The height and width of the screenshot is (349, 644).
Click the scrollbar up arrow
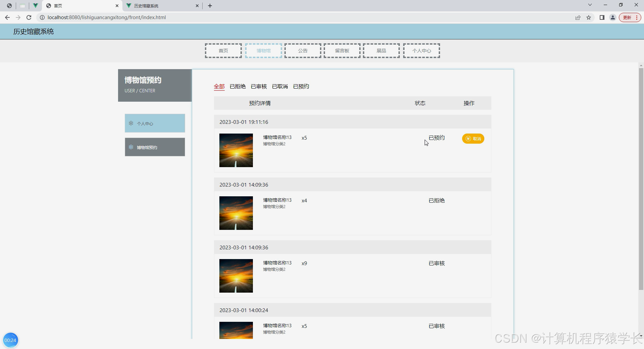[641, 65]
